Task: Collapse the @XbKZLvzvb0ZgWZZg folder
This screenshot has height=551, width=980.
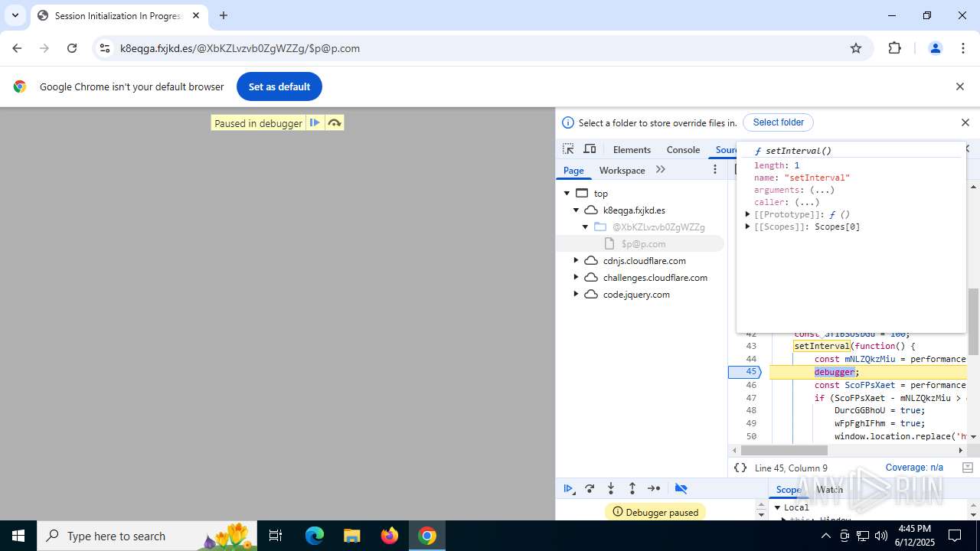Action: [x=586, y=227]
